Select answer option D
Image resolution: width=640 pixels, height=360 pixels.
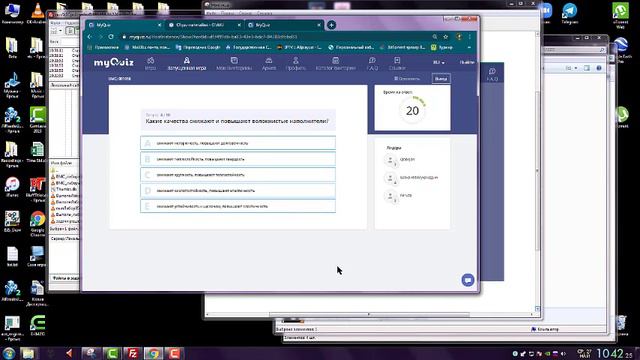tap(238, 190)
